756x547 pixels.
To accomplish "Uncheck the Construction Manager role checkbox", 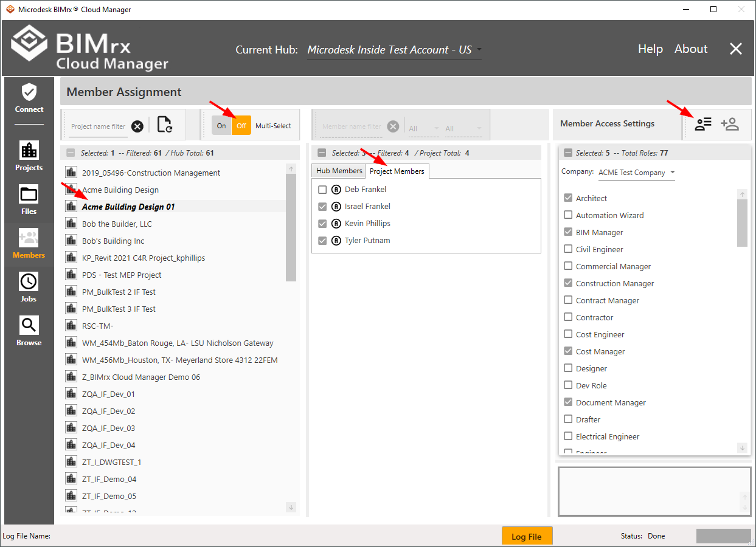I will [568, 283].
